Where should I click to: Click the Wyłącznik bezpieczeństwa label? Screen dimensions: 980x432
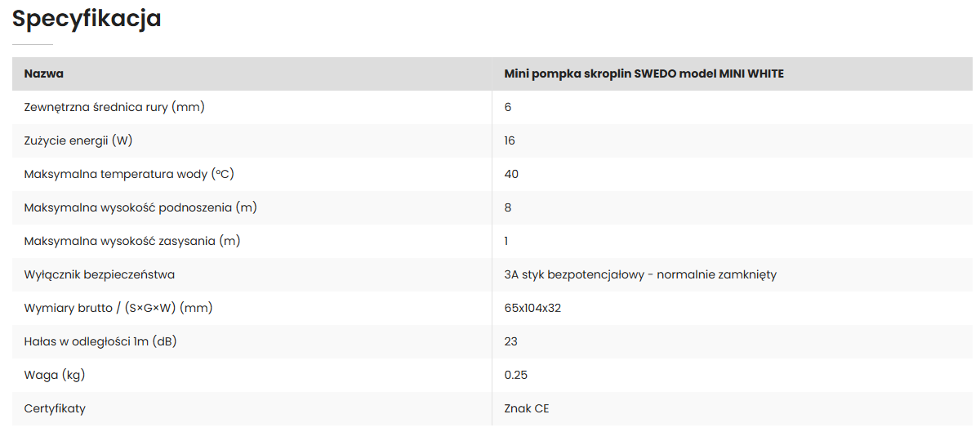[x=100, y=274]
